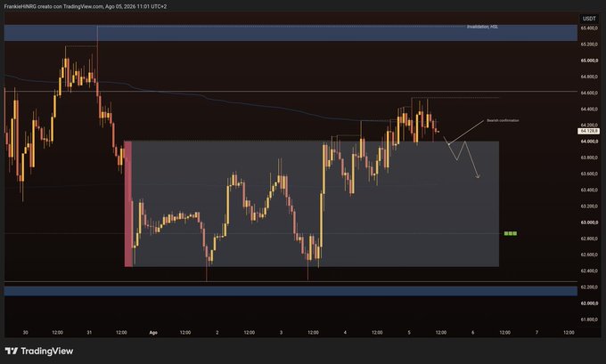
Task: Click the 'FrankieHiNRG creato con TradingView.com' header text
Action: (53, 6)
